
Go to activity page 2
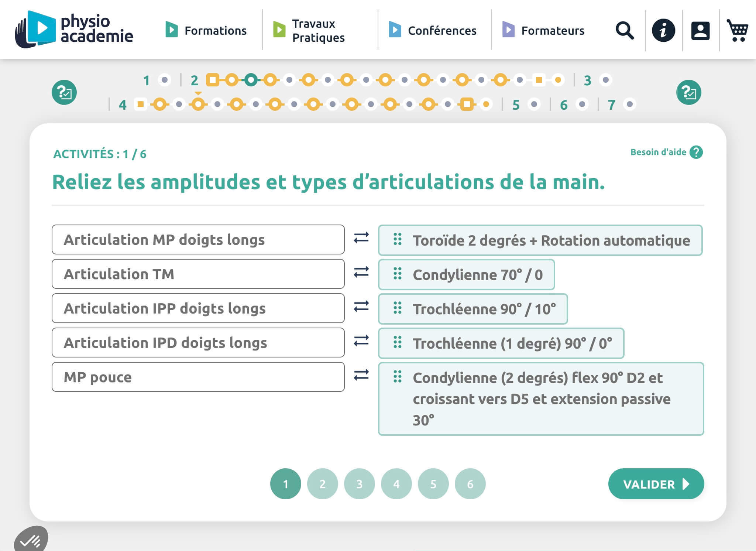[x=323, y=484]
